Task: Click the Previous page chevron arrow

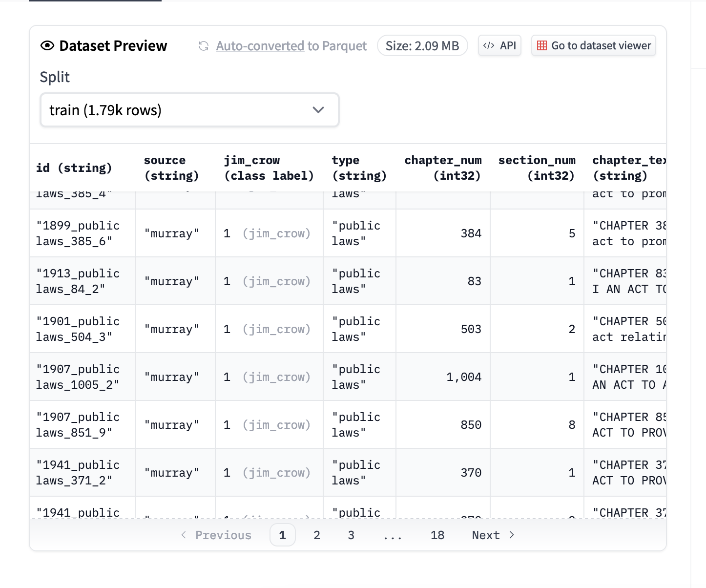Action: click(184, 535)
